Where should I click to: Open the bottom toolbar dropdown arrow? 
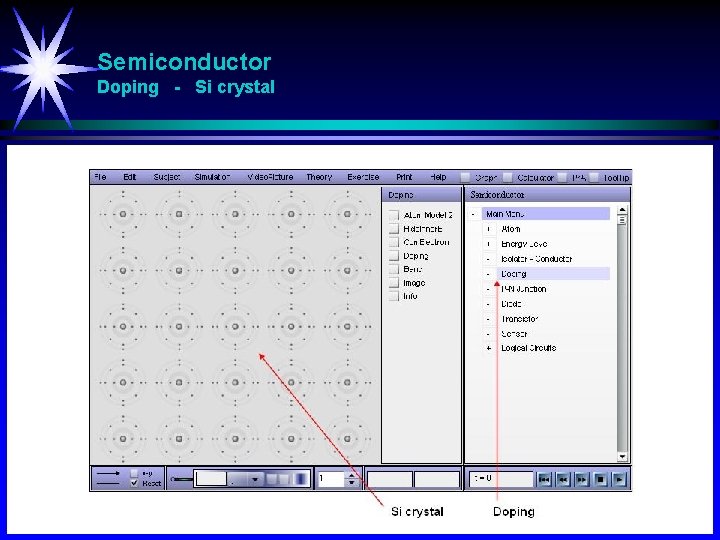tap(255, 479)
